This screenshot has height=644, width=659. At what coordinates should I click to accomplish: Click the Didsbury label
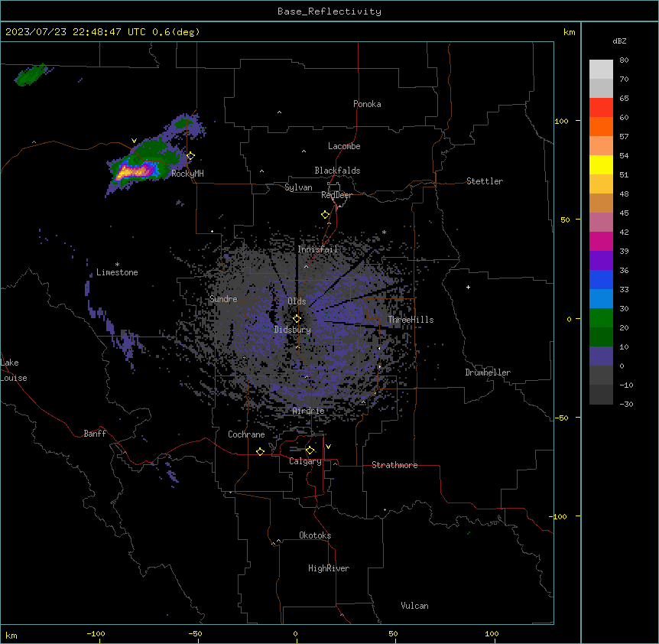[293, 330]
